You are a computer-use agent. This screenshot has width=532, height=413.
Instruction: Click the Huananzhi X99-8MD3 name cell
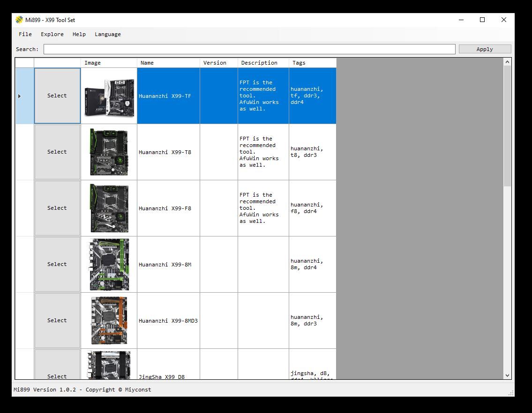(x=169, y=320)
